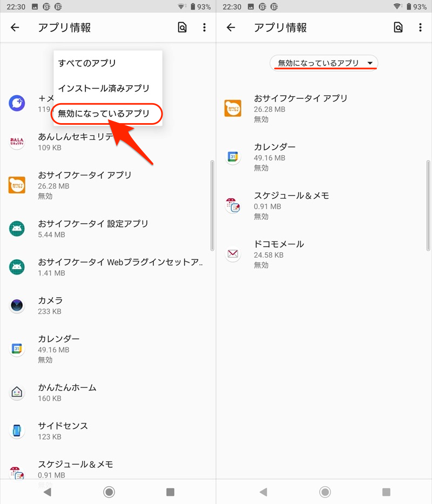Tap the サイドセンス phone icon
This screenshot has width=432, height=504.
[17, 431]
